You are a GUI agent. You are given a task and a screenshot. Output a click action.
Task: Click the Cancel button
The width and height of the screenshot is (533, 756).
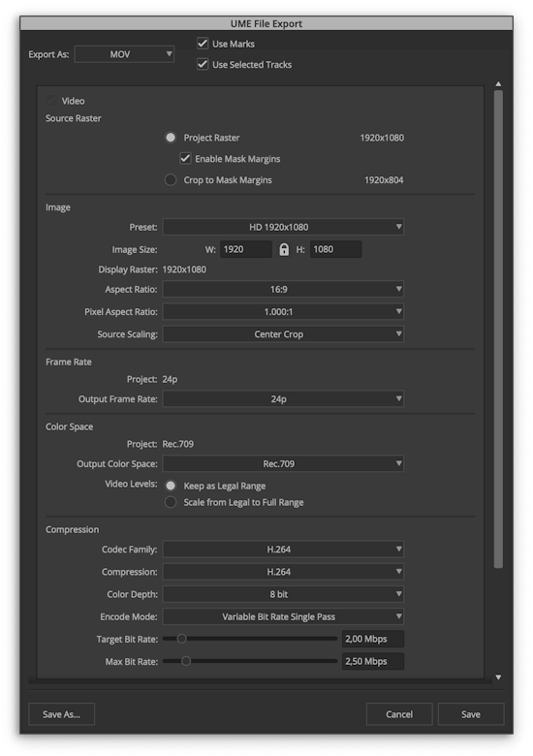(399, 714)
